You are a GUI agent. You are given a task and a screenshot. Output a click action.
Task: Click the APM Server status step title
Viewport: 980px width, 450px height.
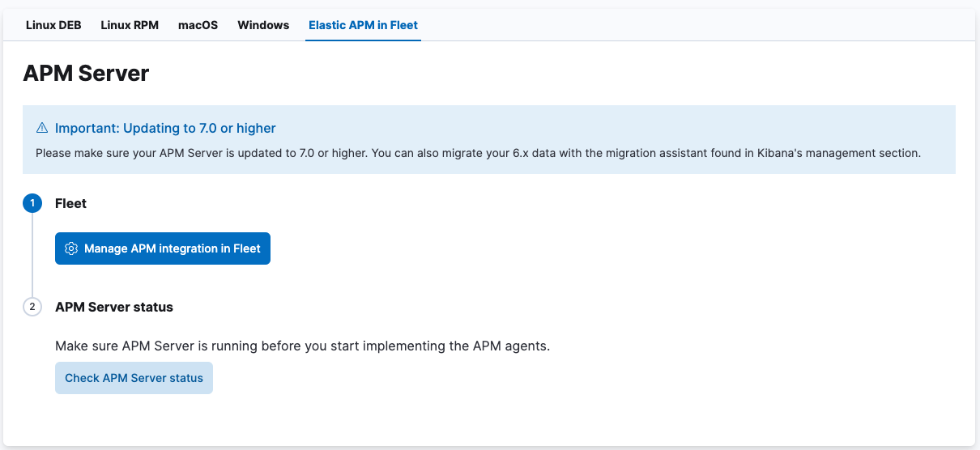click(114, 307)
